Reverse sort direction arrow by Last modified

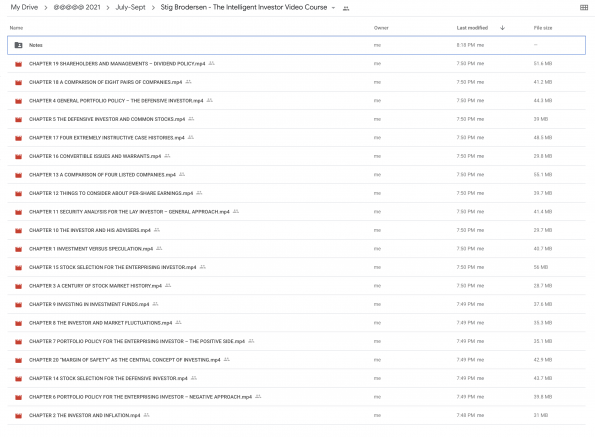(502, 28)
